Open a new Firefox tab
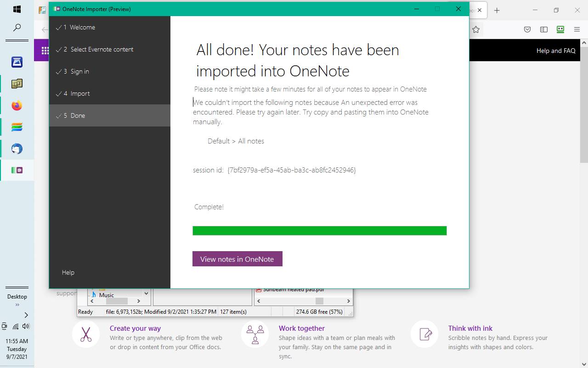The image size is (588, 368). (x=497, y=10)
